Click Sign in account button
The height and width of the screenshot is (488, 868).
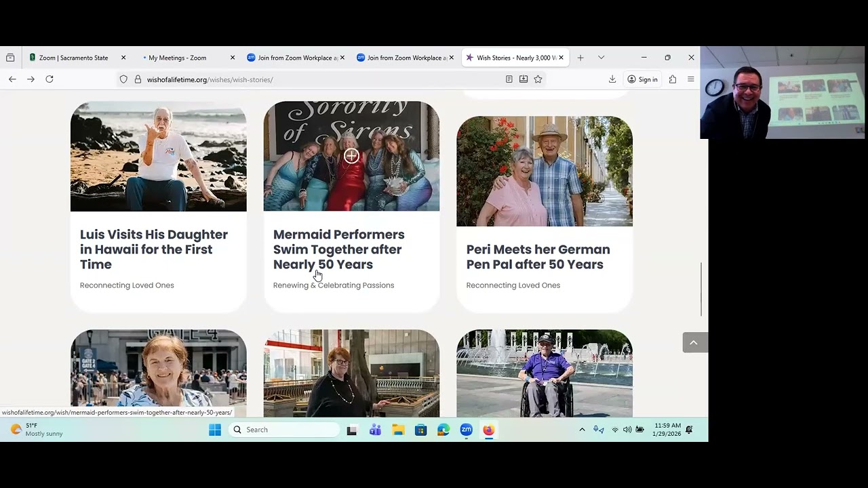point(642,79)
